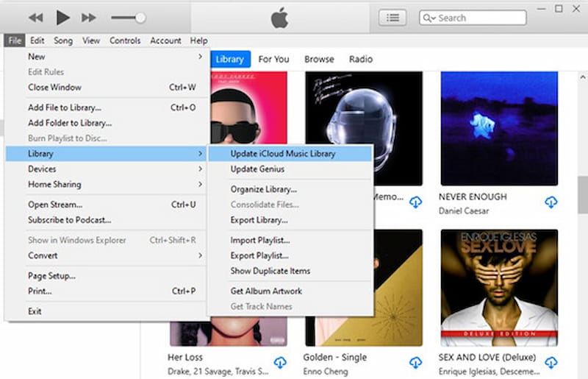Expand the Library submenu entry
588x379 pixels.
coord(106,154)
